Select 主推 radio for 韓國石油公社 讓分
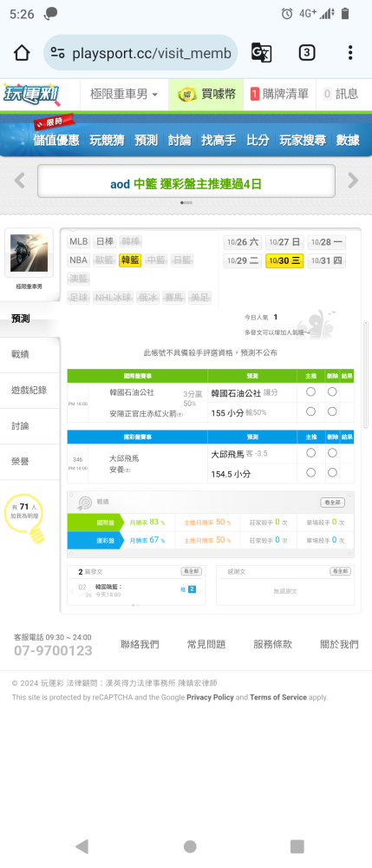The image size is (372, 868). coord(310,392)
